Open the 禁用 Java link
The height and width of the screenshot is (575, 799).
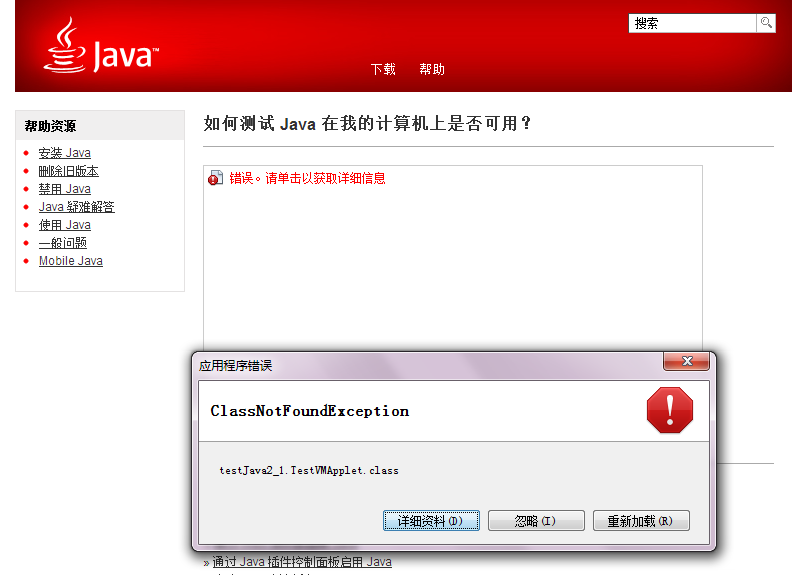pos(65,189)
